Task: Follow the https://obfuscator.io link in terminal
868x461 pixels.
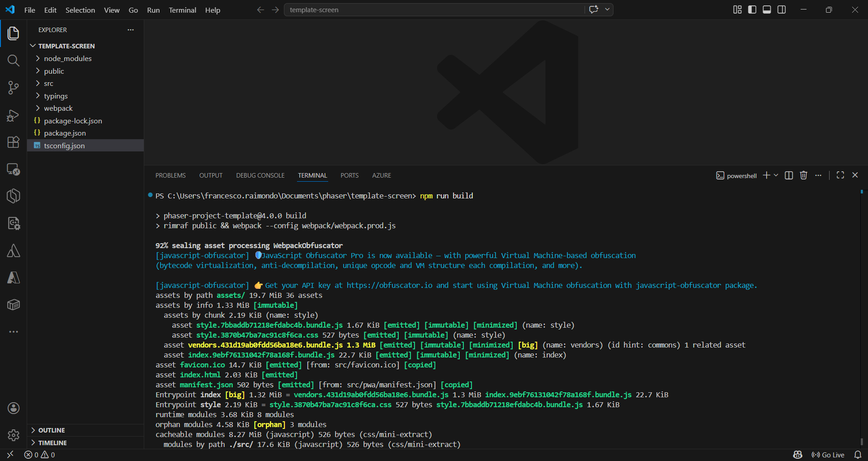Action: click(389, 285)
